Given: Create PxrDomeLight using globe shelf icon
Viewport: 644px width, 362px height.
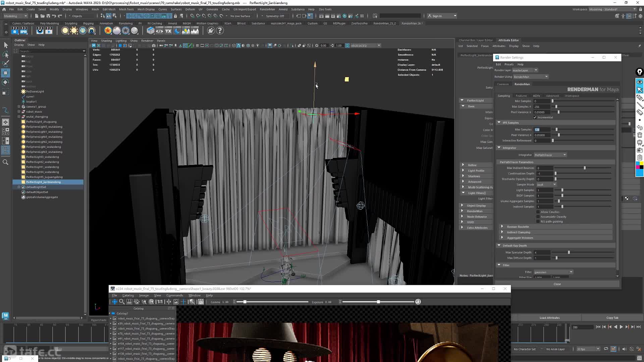Looking at the screenshot, I should 83,31.
